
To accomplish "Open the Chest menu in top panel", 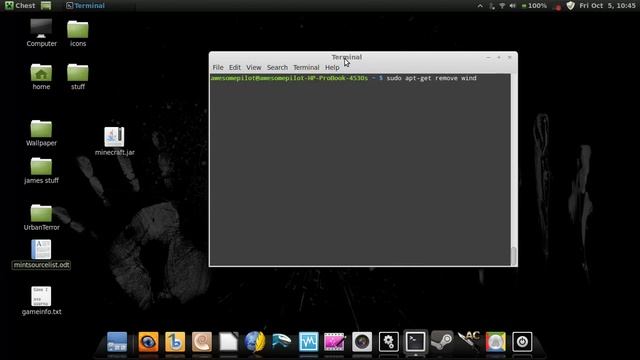I will (x=20, y=5).
